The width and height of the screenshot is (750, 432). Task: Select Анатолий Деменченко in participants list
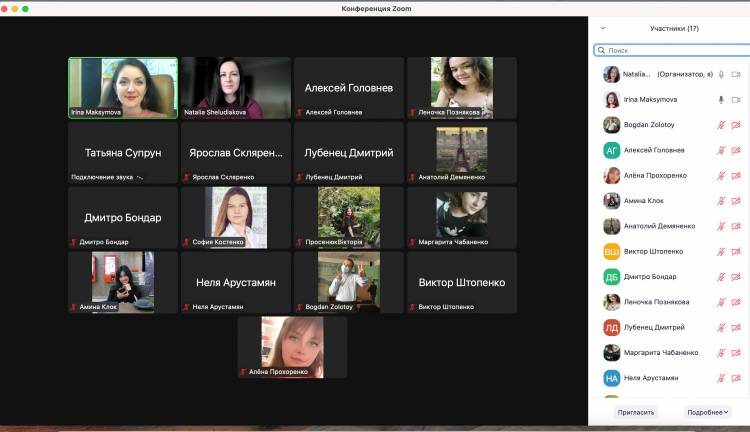(x=660, y=226)
